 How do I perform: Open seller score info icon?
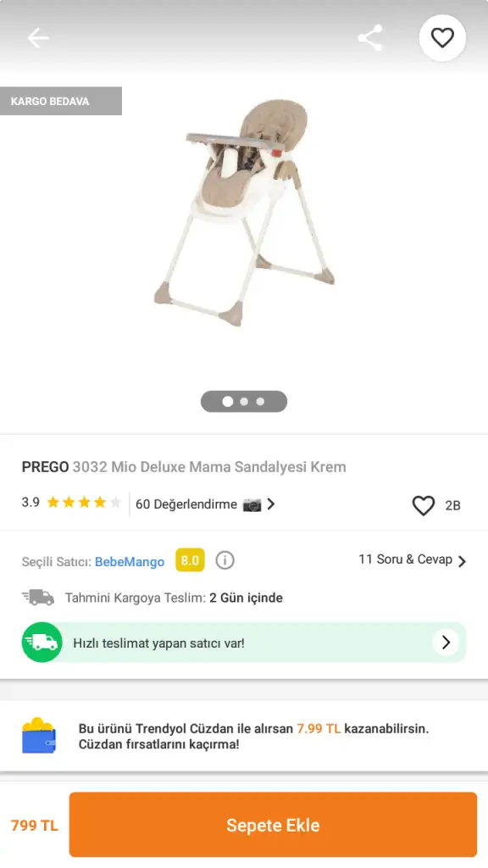tap(225, 560)
